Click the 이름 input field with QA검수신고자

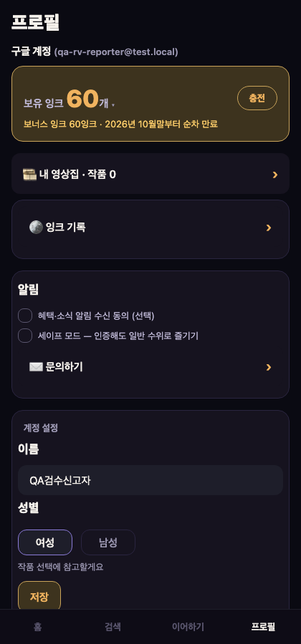coord(150,480)
